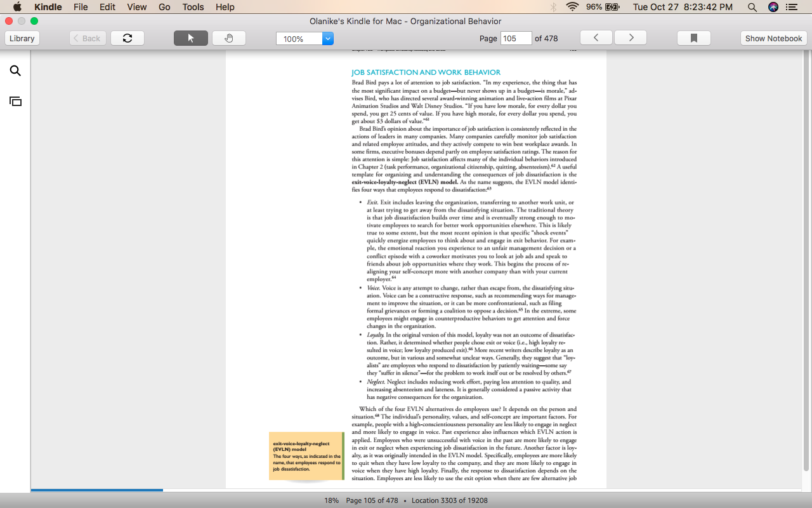Click 'Page 105 of 478' in status bar
812x508 pixels.
372,500
